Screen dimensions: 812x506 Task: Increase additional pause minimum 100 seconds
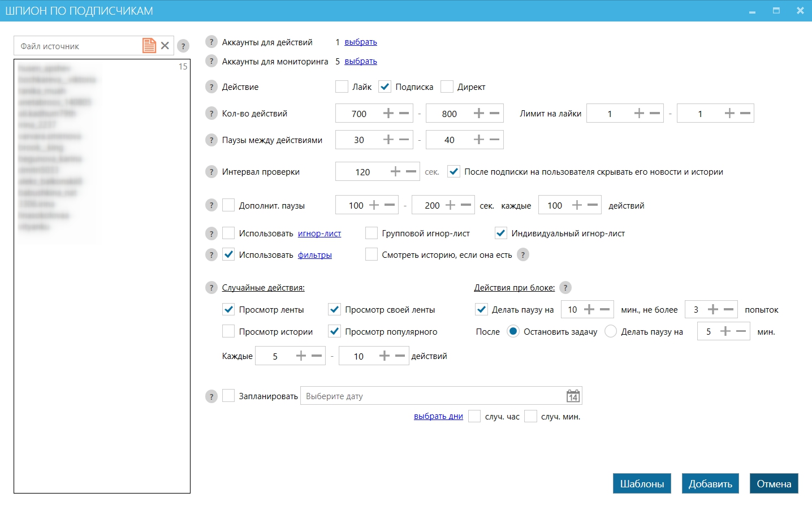point(374,205)
